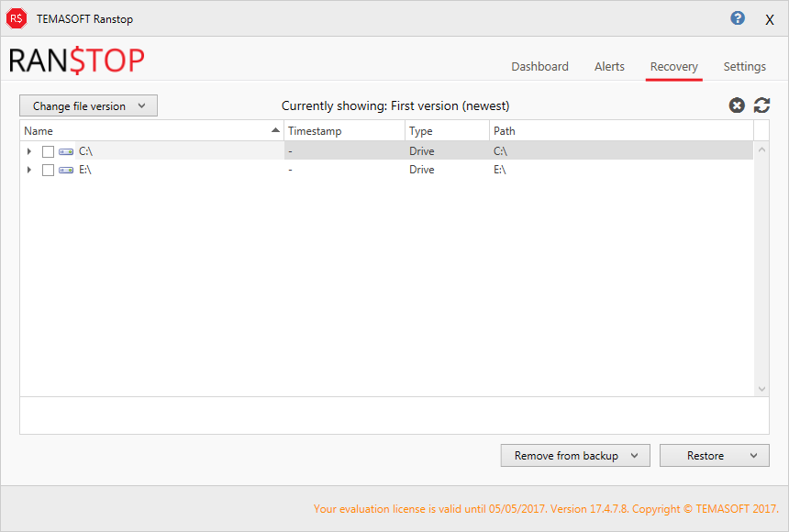
Task: Click the Name column sort arrow
Action: tap(276, 131)
